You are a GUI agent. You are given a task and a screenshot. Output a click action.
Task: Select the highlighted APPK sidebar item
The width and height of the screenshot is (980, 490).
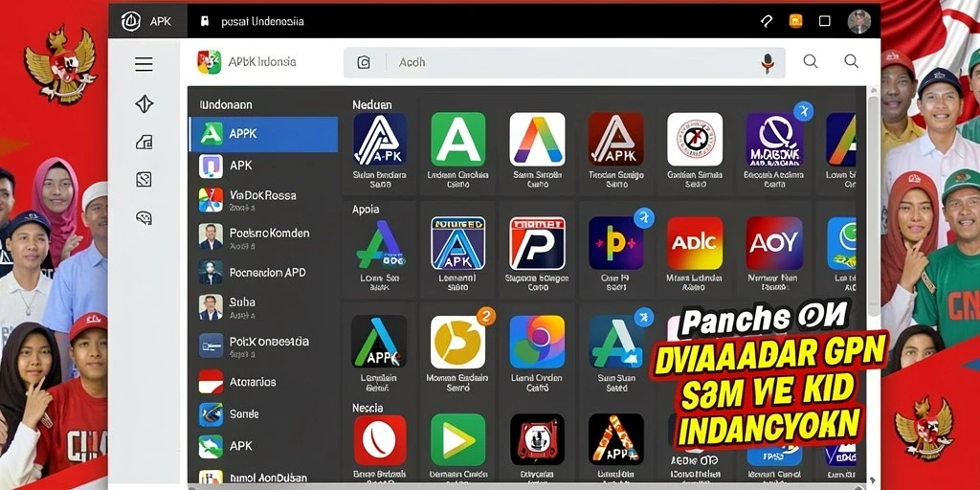coord(263,134)
